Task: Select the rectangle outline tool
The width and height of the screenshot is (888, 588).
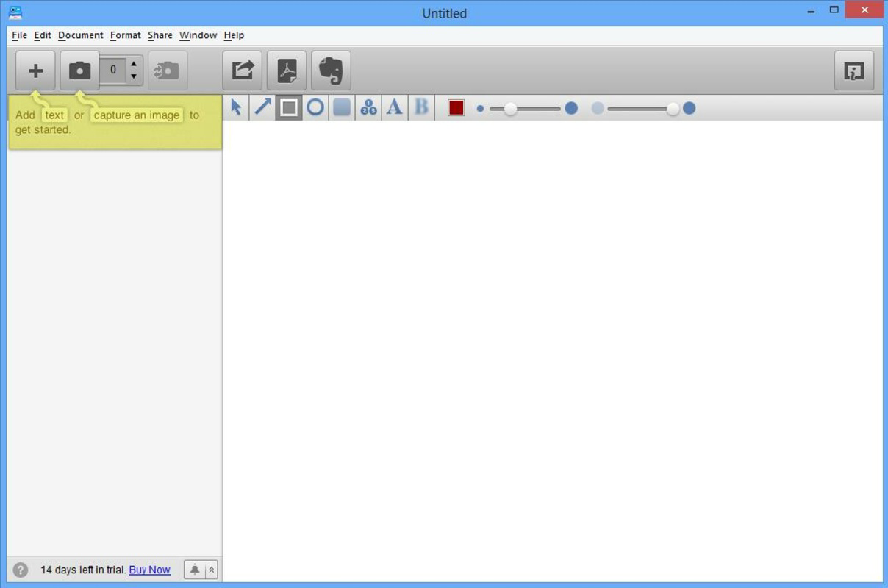Action: pyautogui.click(x=289, y=107)
